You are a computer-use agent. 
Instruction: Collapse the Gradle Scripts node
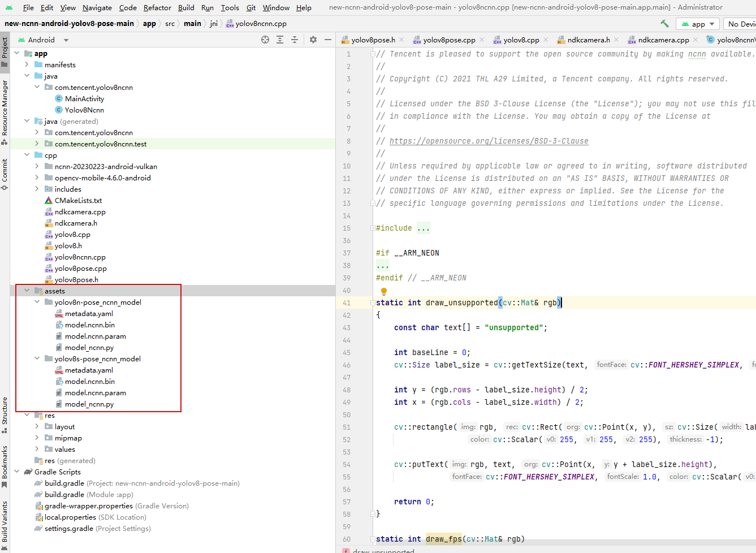(x=16, y=472)
